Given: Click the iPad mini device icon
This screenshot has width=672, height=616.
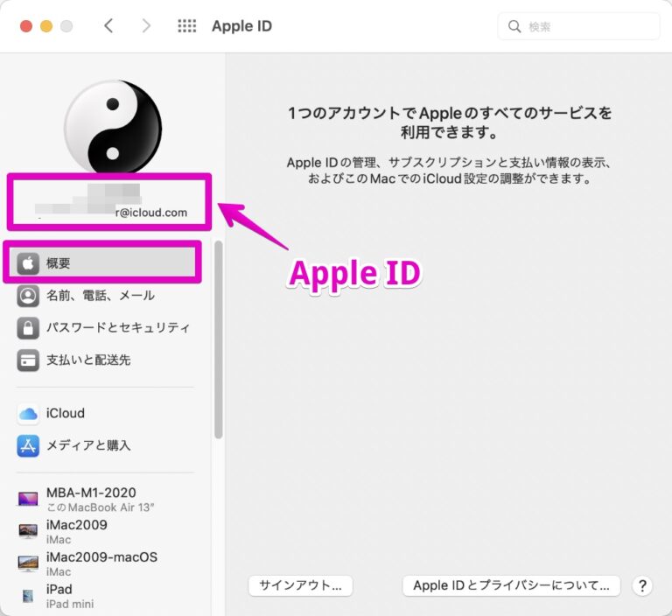Looking at the screenshot, I should (x=28, y=596).
